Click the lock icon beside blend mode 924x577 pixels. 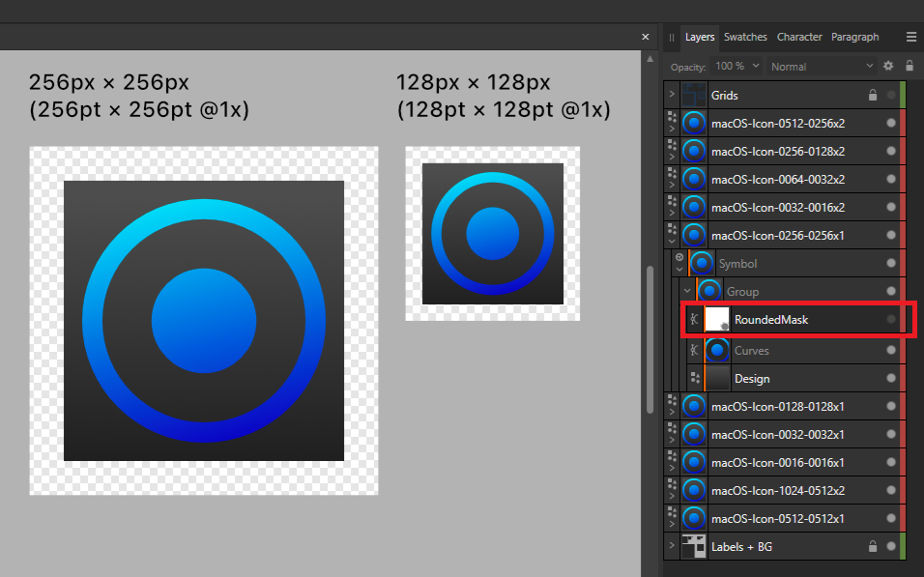click(910, 67)
